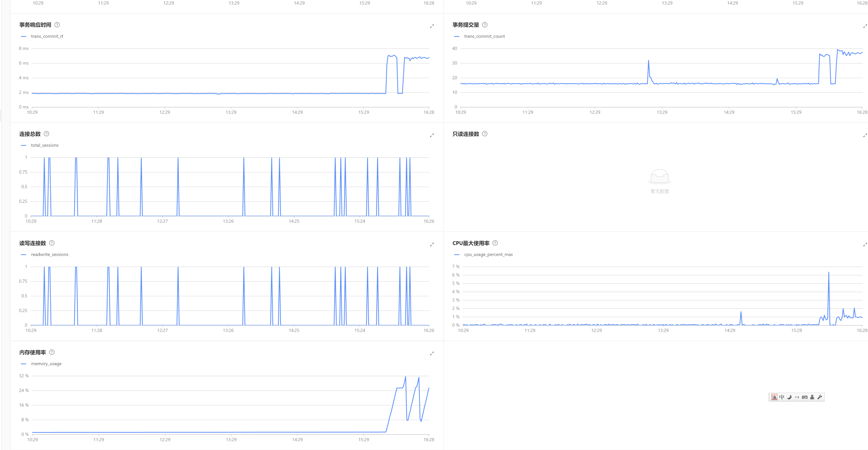This screenshot has width=868, height=450.
Task: Click help icon beside 事务响应时间 title
Action: [57, 25]
